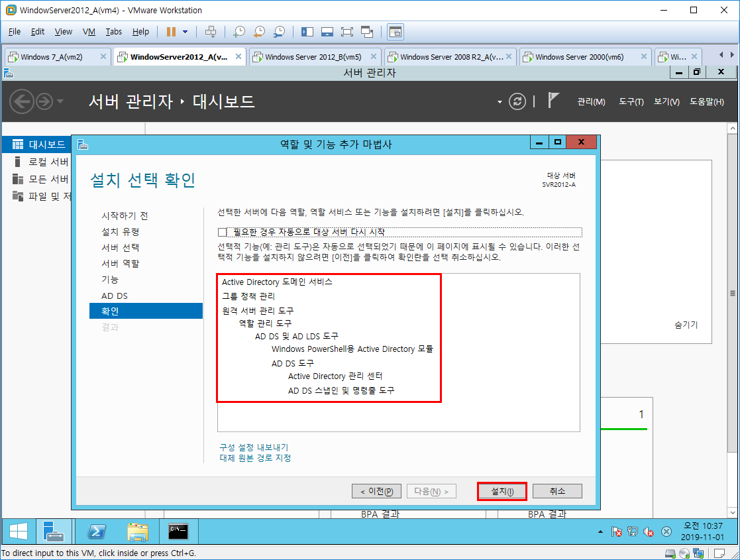Click 숨기기 link on dashboard

coord(686,325)
